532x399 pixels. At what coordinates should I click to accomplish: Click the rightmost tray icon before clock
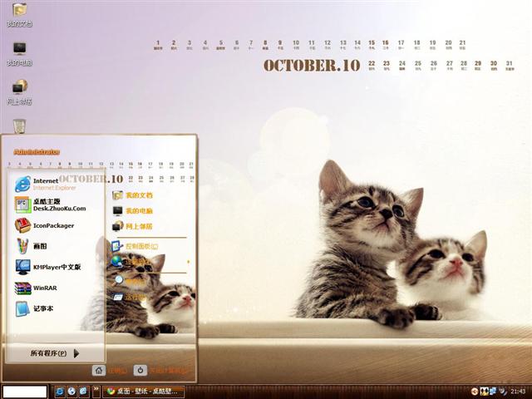point(502,392)
